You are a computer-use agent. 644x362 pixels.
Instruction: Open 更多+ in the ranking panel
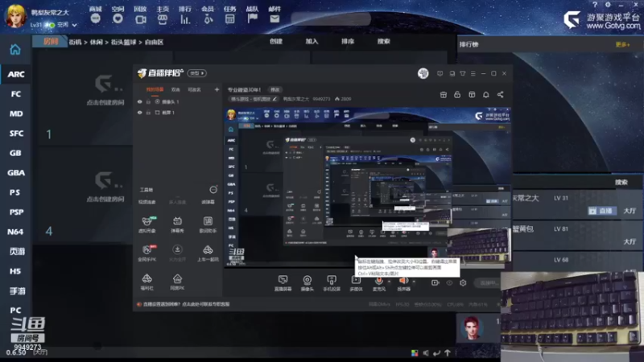tap(622, 44)
